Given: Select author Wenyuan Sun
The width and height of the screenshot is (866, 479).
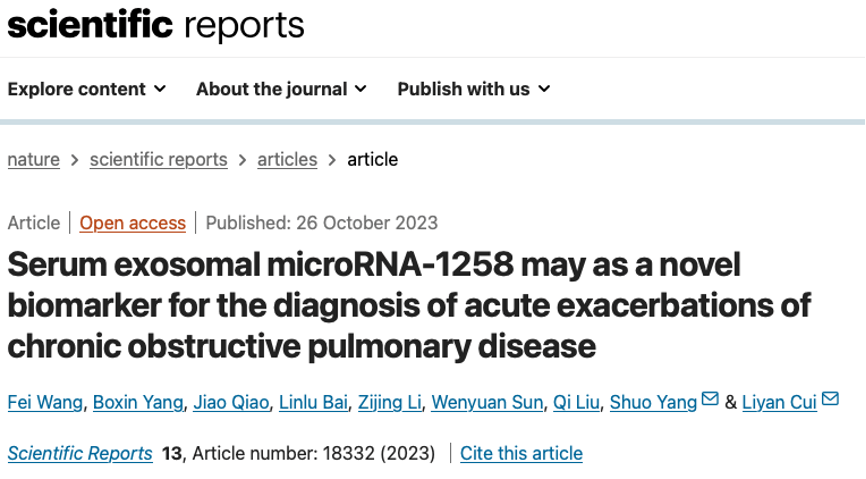Looking at the screenshot, I should [x=487, y=402].
